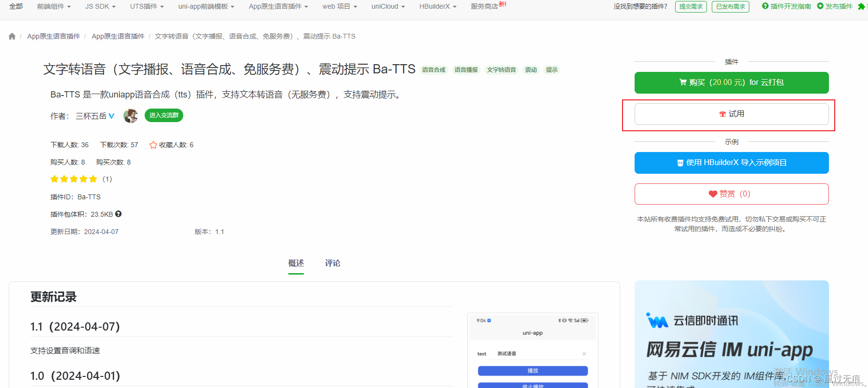This screenshot has height=388, width=868.
Task: Click the green 购买 for 云打包 button
Action: (732, 83)
